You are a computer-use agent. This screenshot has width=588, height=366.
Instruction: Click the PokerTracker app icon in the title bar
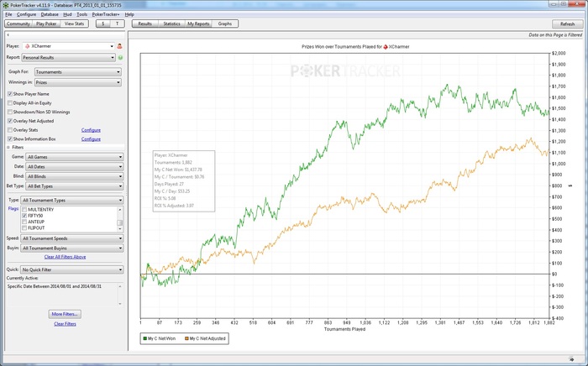pyautogui.click(x=5, y=5)
